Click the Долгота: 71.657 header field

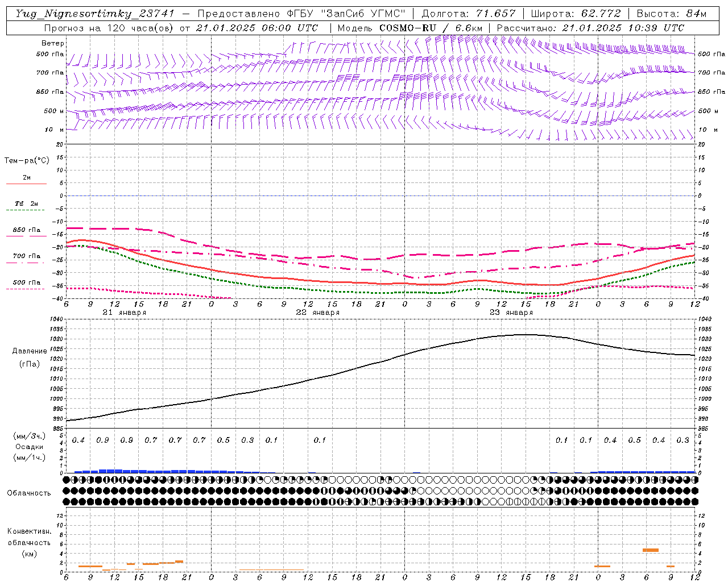pyautogui.click(x=469, y=14)
